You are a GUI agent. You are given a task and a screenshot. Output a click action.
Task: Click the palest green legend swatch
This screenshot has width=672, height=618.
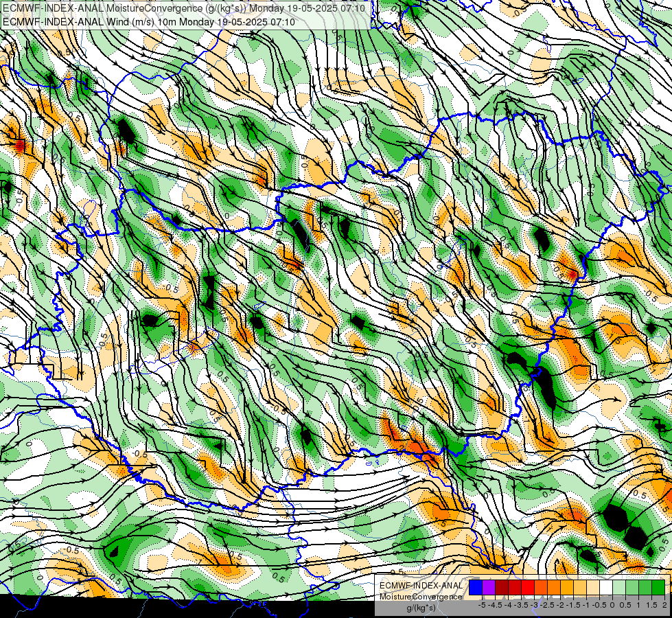point(619,587)
